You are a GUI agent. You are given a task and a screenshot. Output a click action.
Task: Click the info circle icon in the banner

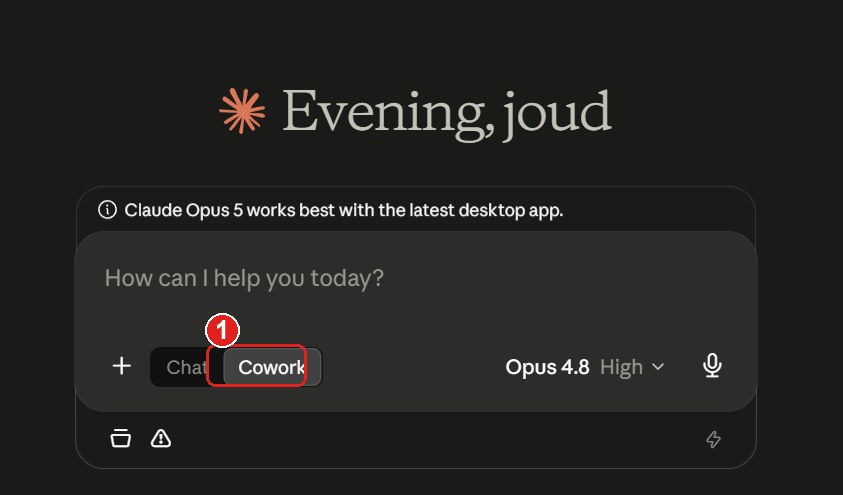(x=108, y=210)
